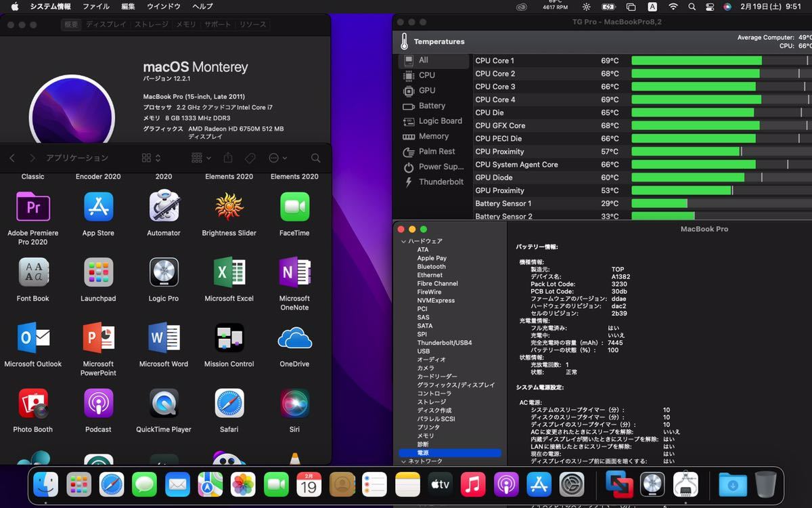Open System Preferences from the Dock
The image size is (812, 508).
(x=572, y=484)
